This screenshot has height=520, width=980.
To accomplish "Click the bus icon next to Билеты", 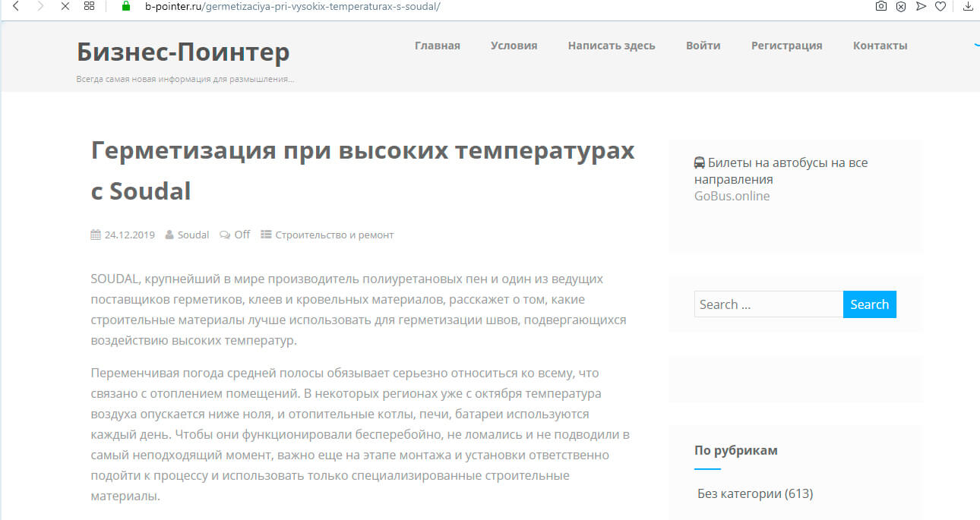I will point(700,162).
